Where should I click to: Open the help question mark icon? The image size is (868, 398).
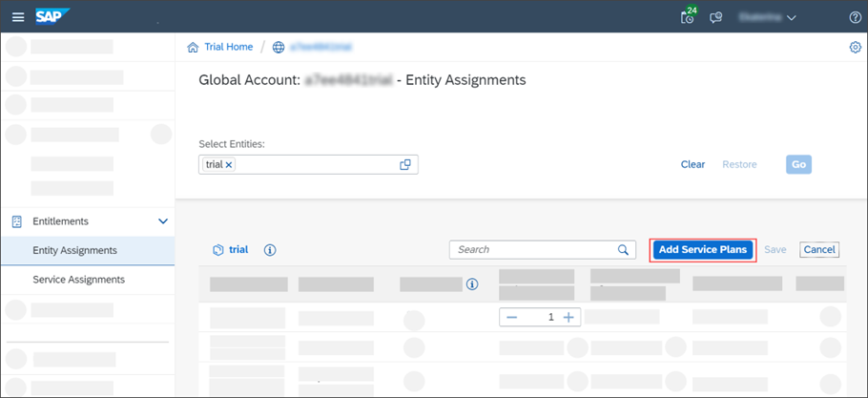pyautogui.click(x=856, y=18)
